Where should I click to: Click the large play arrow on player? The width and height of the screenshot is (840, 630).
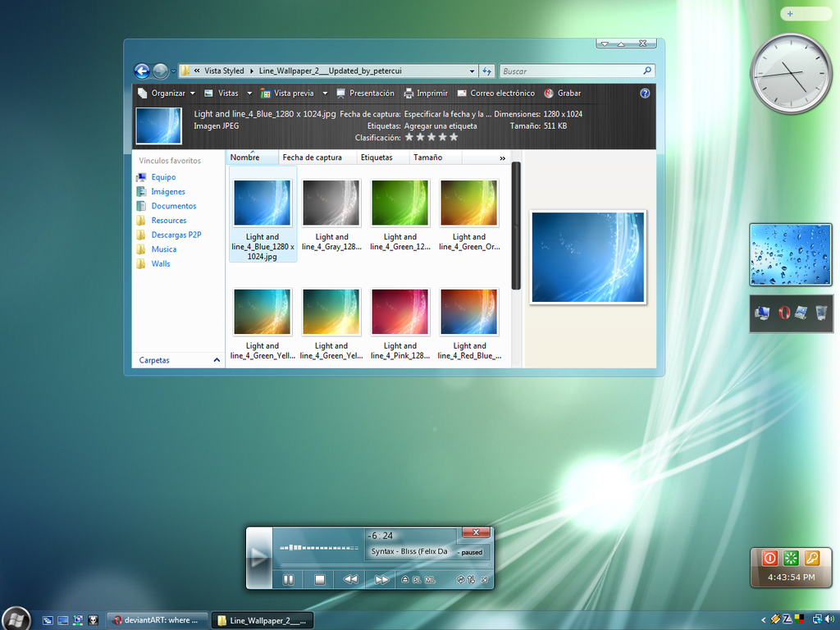tap(259, 558)
